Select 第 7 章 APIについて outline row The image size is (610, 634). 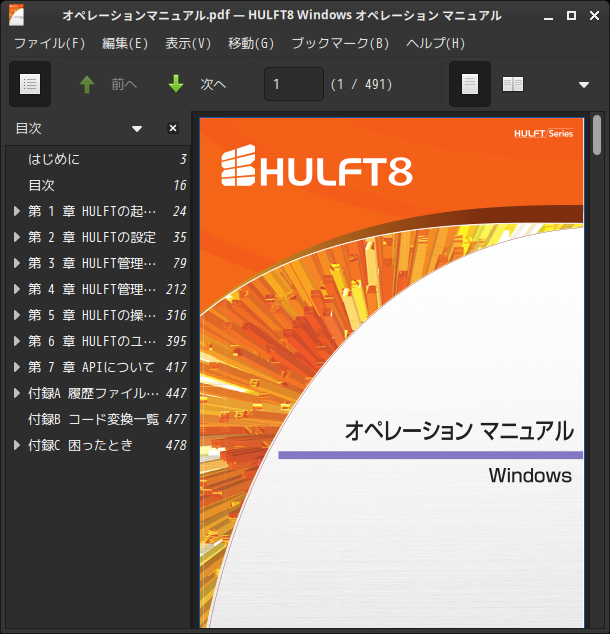pos(98,367)
